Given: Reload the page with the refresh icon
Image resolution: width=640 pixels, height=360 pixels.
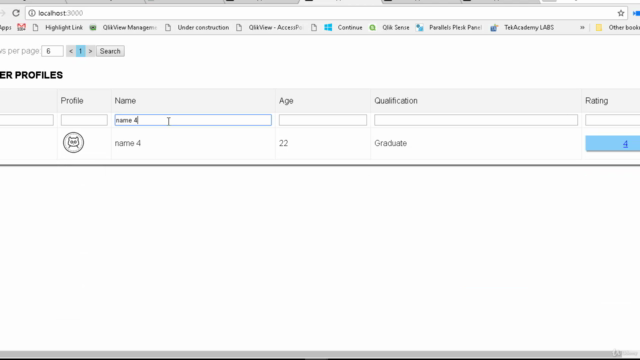Looking at the screenshot, I should point(16,13).
